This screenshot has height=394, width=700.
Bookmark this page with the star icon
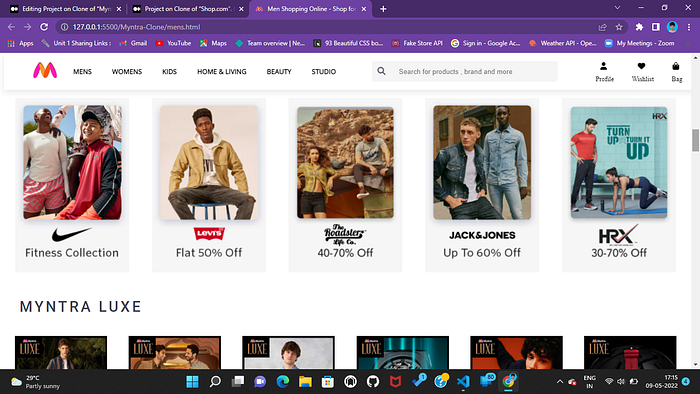click(619, 27)
